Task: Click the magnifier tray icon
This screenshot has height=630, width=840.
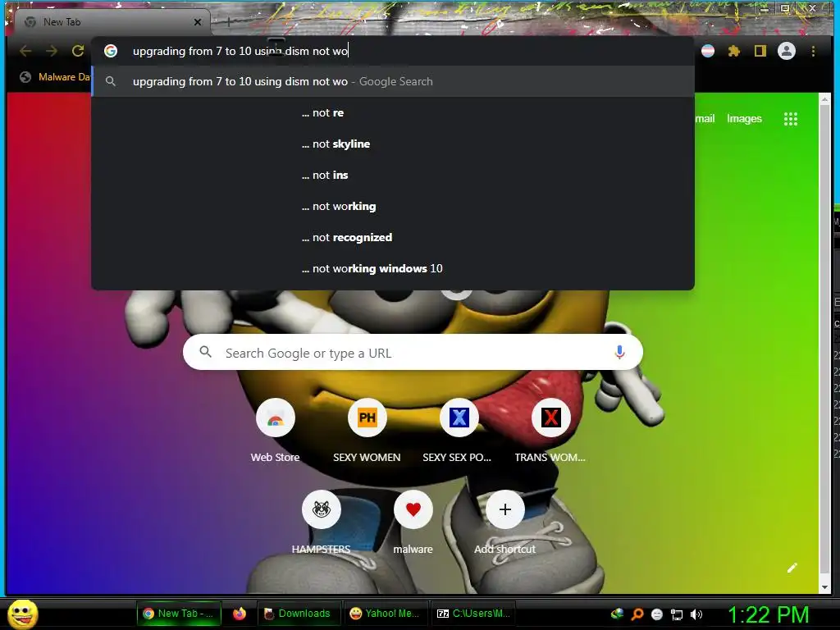Action: pos(637,614)
